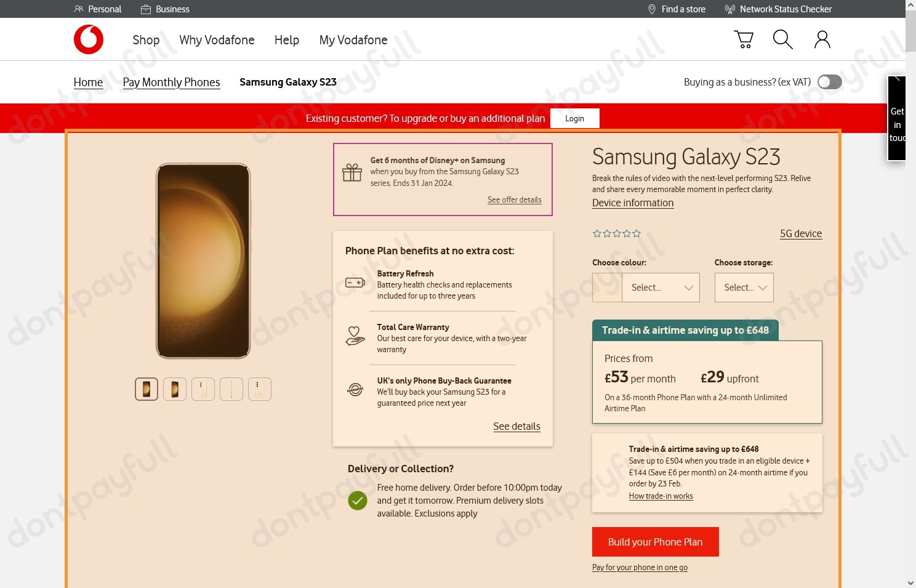Viewport: 916px width, 588px height.
Task: Toggle Buying as a business switch
Action: (830, 82)
